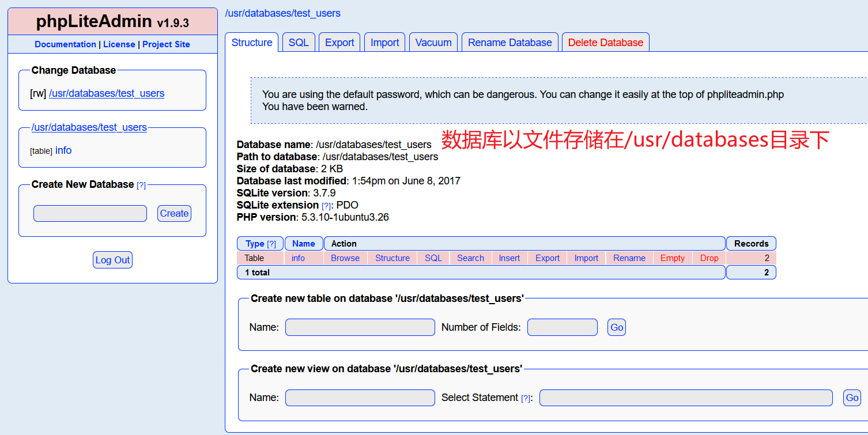Insert a row into info table

pos(510,258)
